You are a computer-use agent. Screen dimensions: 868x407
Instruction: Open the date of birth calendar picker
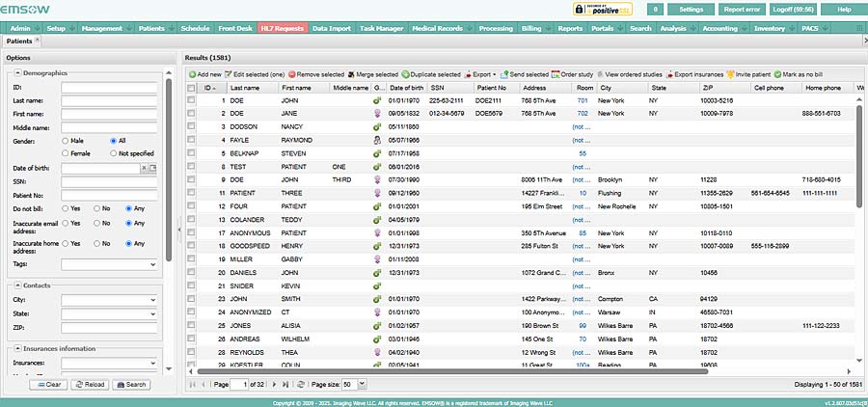point(152,168)
